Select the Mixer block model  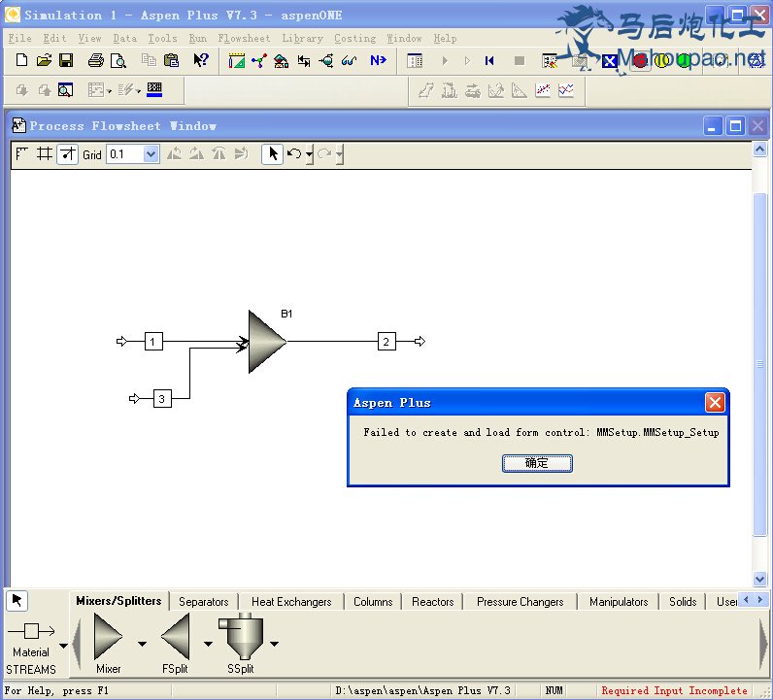(108, 636)
